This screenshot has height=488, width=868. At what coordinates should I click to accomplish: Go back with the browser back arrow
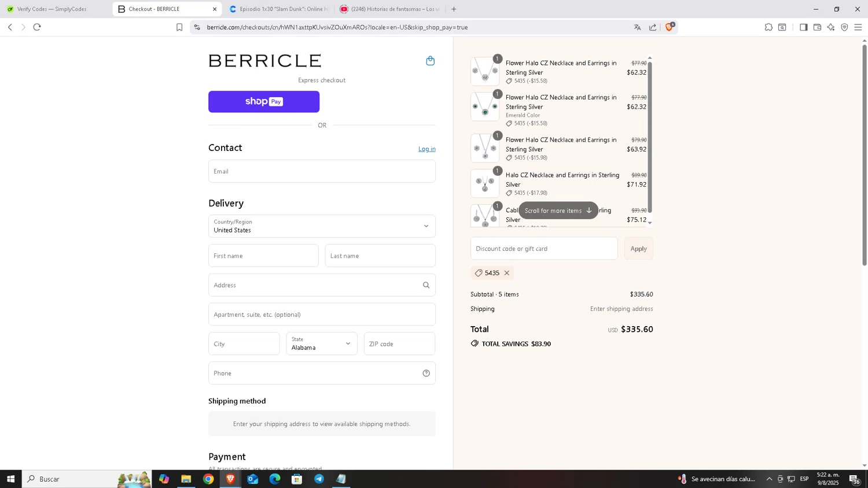click(x=10, y=27)
